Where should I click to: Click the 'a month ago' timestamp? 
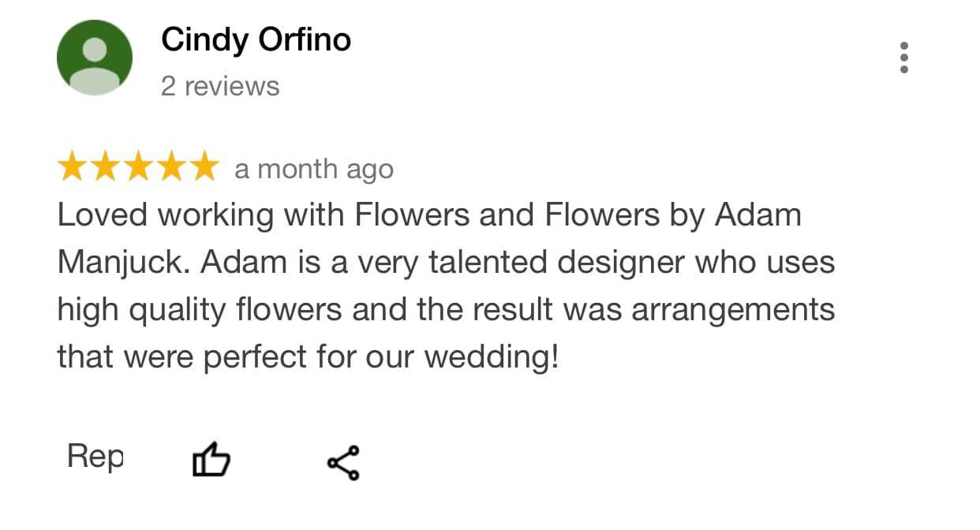point(313,169)
